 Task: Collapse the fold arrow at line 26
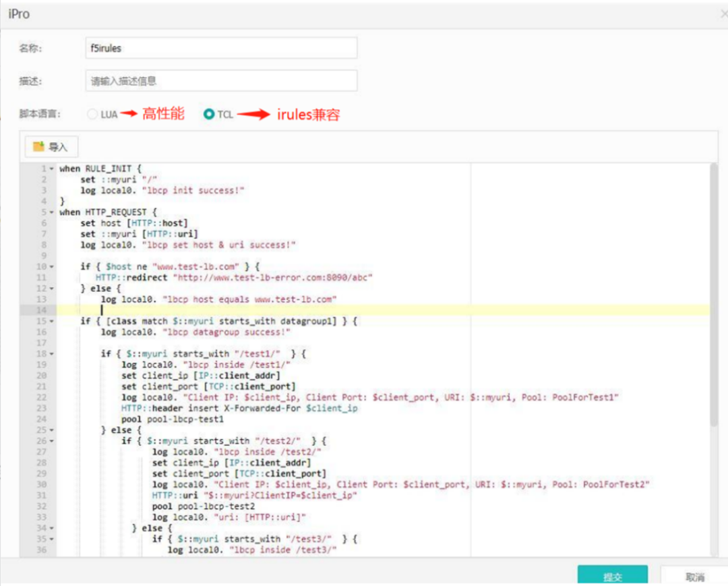pos(51,441)
